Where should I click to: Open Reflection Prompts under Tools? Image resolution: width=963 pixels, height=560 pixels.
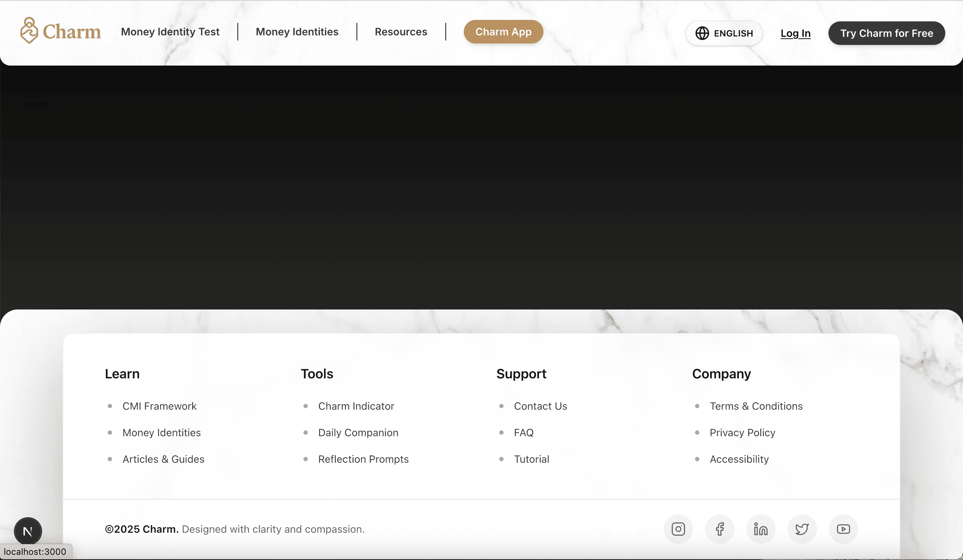(x=363, y=459)
